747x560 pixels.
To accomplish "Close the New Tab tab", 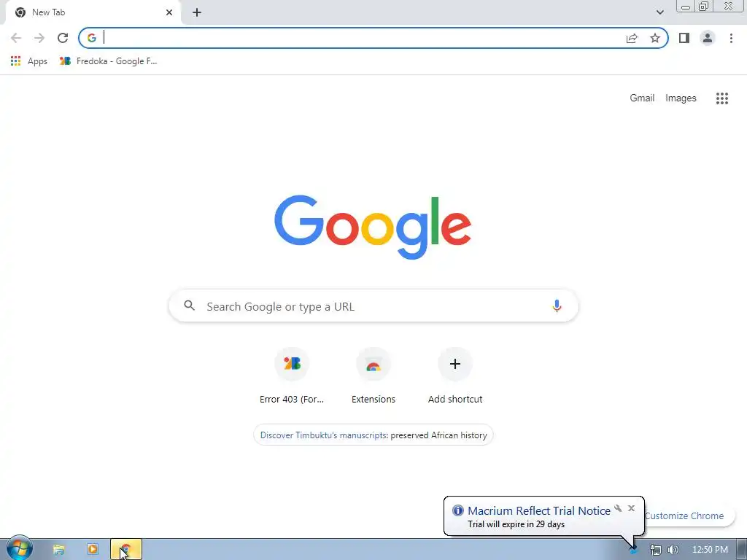I will 169,12.
